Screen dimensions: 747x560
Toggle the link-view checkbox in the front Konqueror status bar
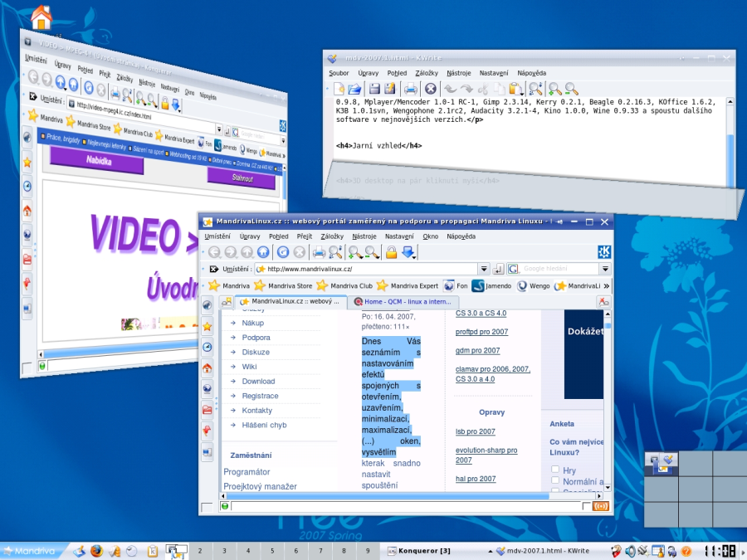587,506
